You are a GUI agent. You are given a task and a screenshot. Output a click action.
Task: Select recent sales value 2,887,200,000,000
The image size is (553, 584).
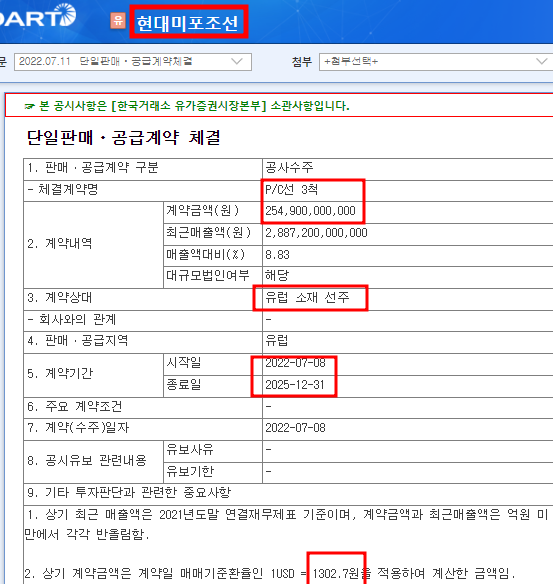pos(316,233)
